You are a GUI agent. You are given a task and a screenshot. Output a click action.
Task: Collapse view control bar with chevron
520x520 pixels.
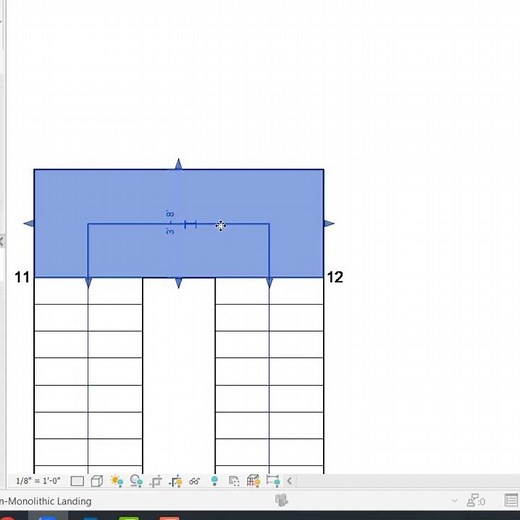click(289, 481)
